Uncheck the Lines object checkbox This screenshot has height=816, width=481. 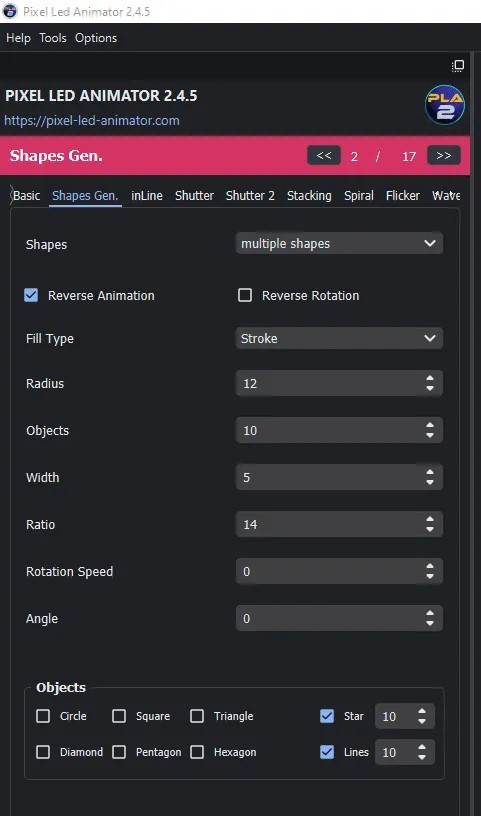pyautogui.click(x=327, y=752)
